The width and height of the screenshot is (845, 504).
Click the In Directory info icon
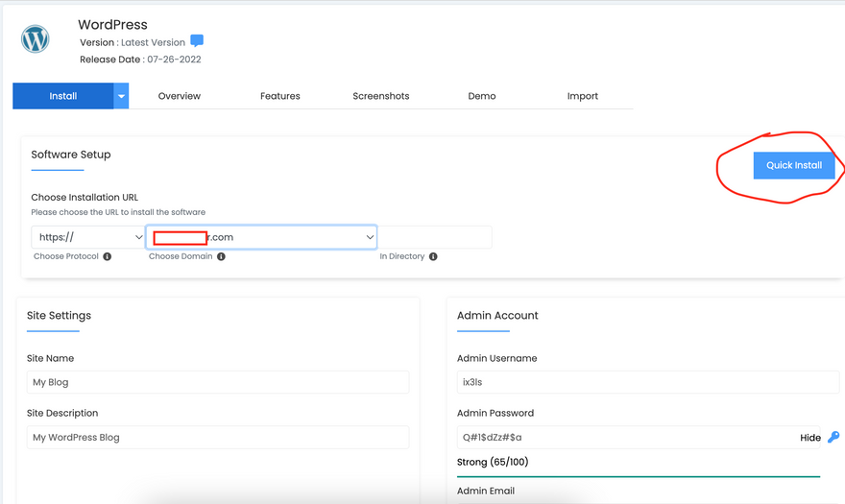click(x=433, y=257)
